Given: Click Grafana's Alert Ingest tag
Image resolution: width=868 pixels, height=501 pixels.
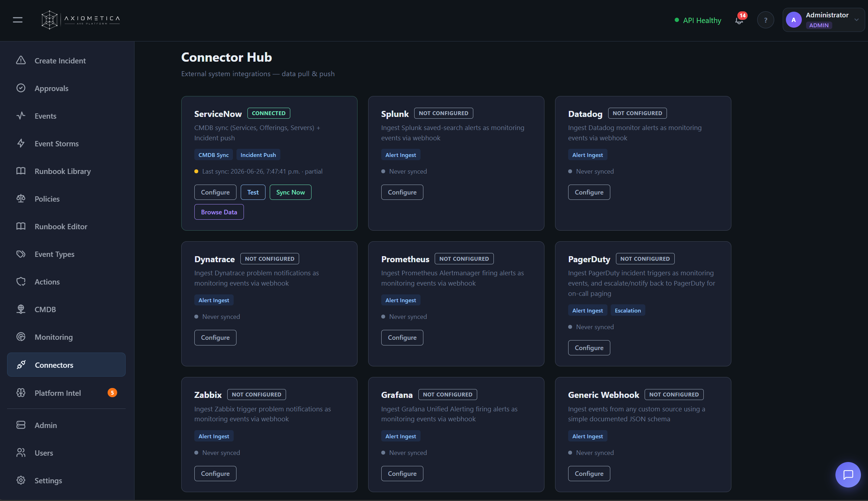Looking at the screenshot, I should [401, 436].
